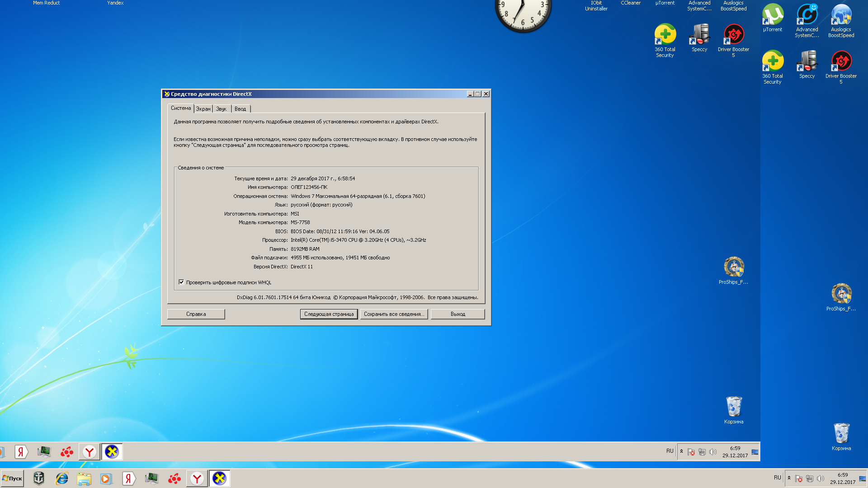Expand hidden tray icons on the bottom taskbar
868x488 pixels.
[789, 478]
